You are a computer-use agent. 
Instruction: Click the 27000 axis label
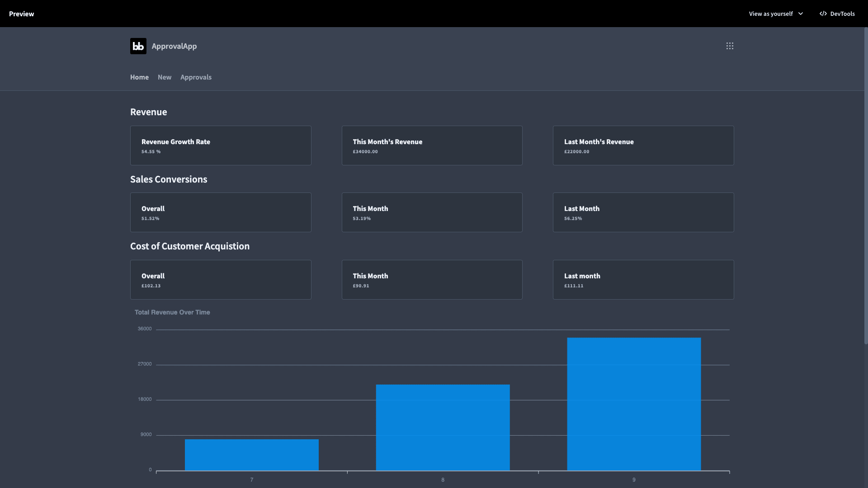pos(145,364)
